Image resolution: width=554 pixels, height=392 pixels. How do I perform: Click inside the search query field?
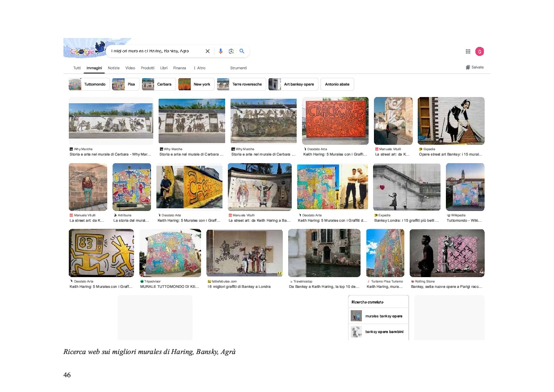155,51
